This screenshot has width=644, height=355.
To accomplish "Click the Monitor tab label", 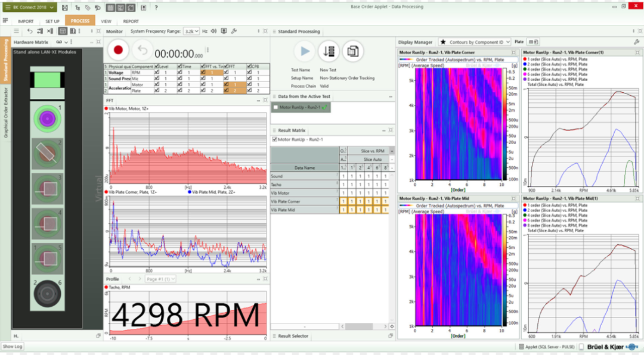I will point(114,31).
